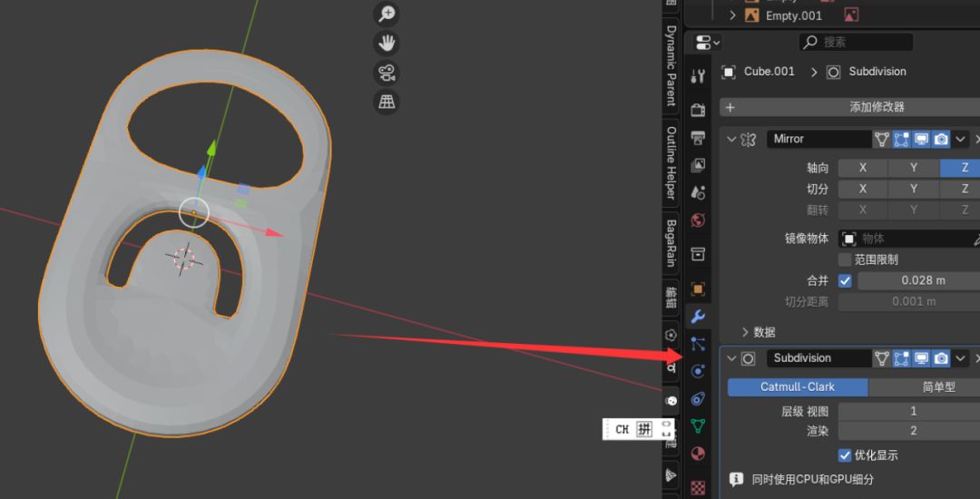Image resolution: width=980 pixels, height=499 pixels.
Task: Switch to the Outline Helper sidebar tab
Action: (671, 163)
